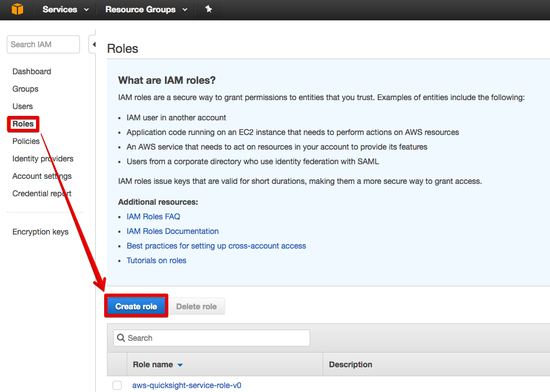Click the Create role button

point(136,306)
